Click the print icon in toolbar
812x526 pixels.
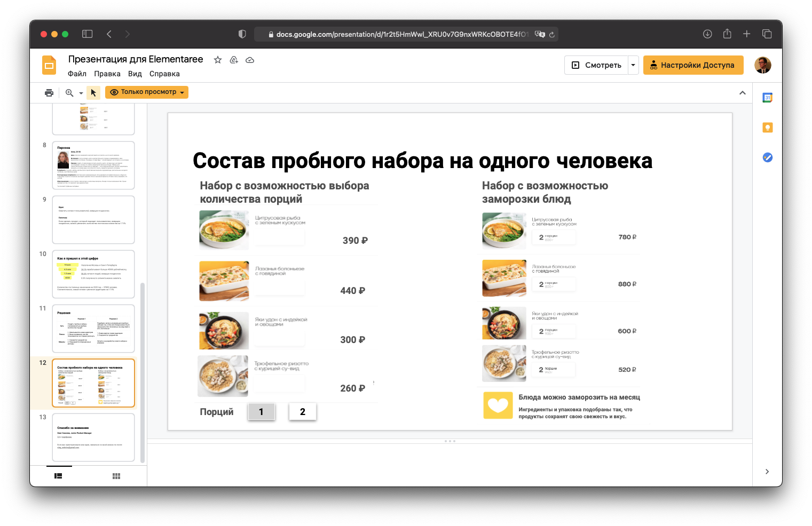click(49, 93)
